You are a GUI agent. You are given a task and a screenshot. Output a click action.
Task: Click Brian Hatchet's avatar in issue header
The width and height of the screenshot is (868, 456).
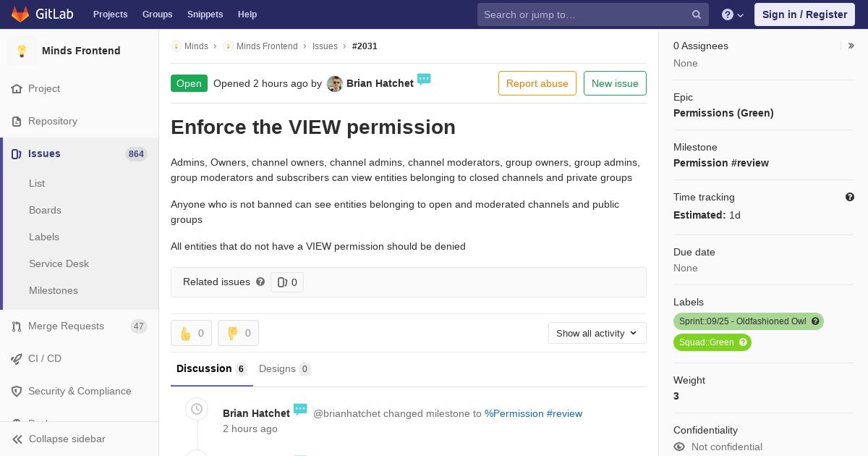pyautogui.click(x=335, y=84)
